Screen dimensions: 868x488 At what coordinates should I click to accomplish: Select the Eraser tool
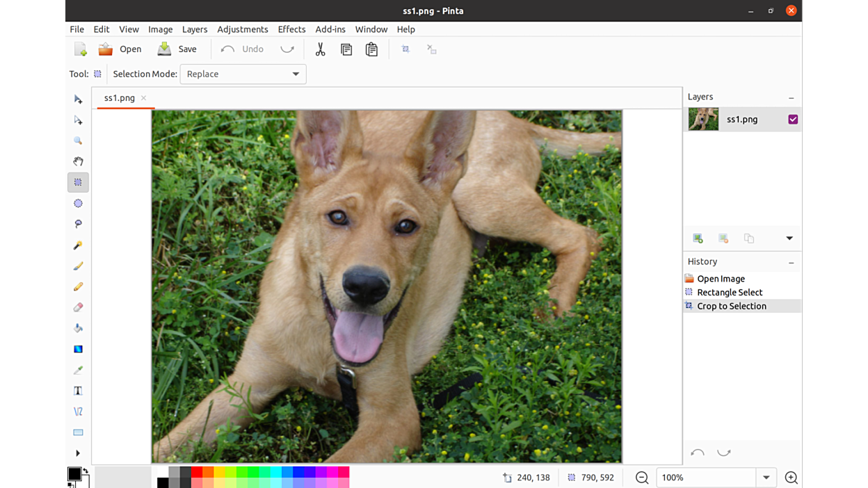[78, 307]
